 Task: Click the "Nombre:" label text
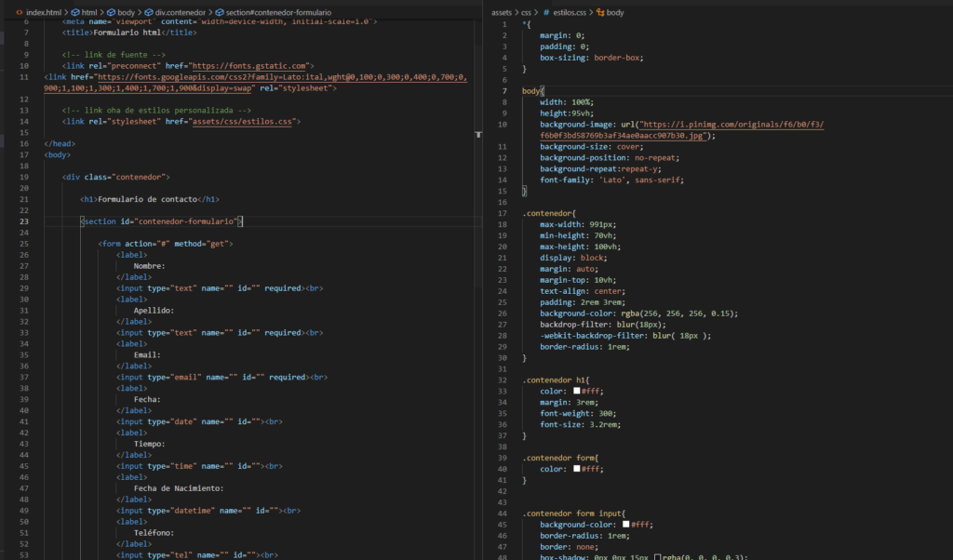(150, 266)
